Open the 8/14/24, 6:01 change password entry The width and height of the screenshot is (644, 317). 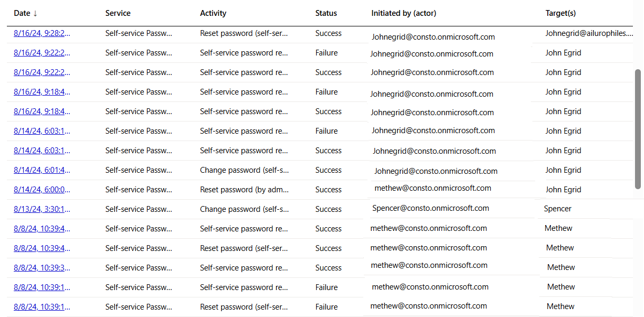(x=42, y=170)
